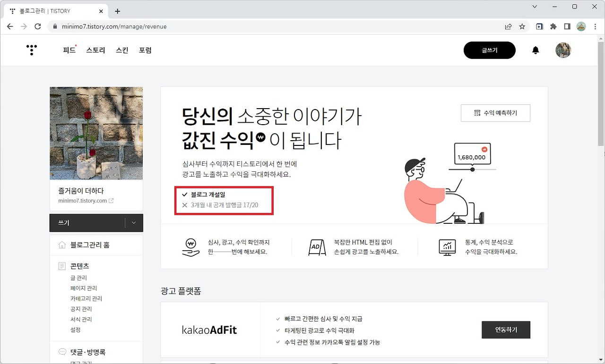This screenshot has width=605, height=364.
Task: Click the browser forward arrow
Action: pos(24,26)
